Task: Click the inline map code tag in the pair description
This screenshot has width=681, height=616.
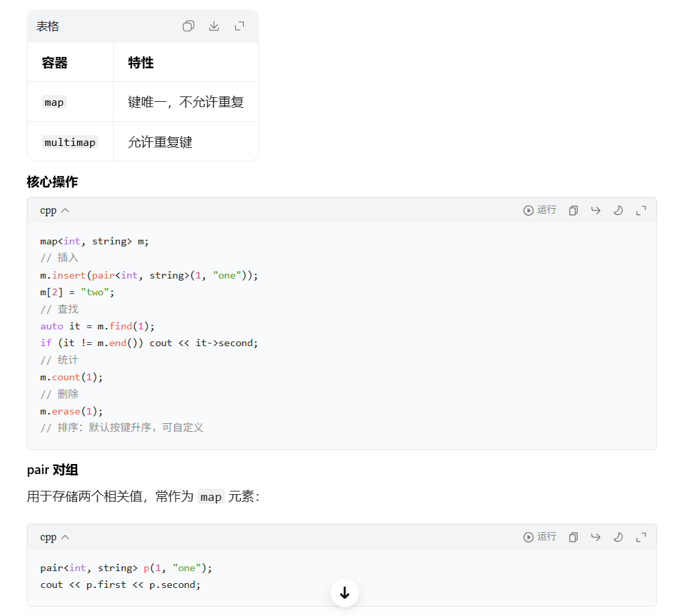Action: (211, 497)
